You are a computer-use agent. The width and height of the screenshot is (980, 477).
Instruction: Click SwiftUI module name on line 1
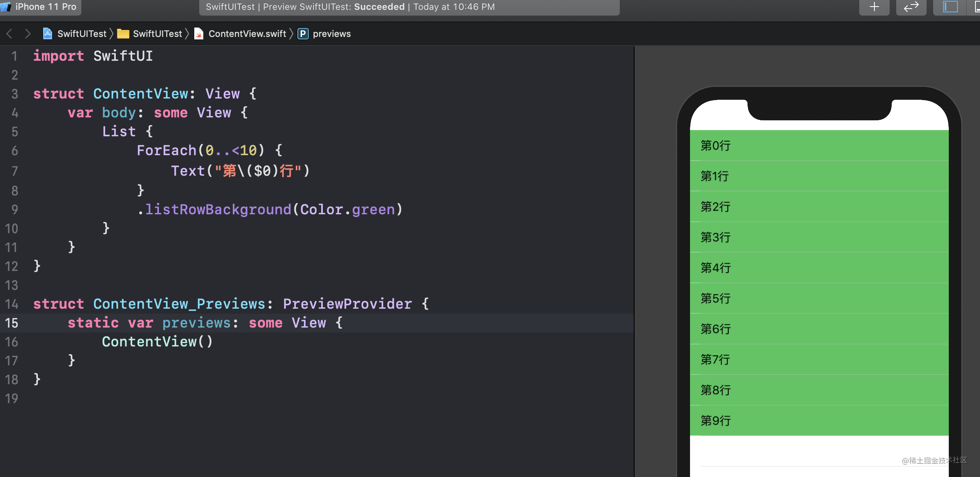(x=123, y=56)
